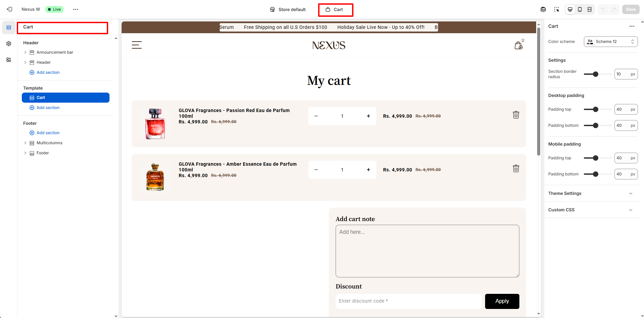Decrease Passion Red quantity with minus
Screen dimensions: 644x318
point(316,116)
